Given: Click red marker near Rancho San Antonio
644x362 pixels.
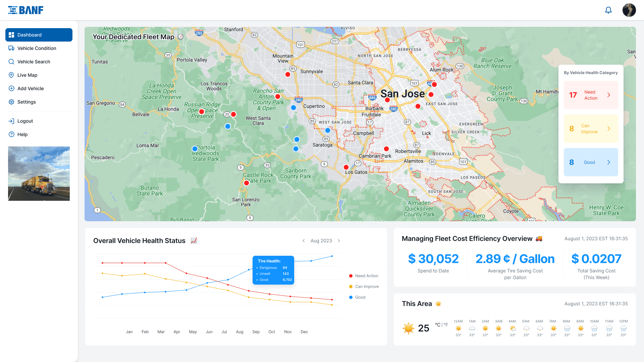Looking at the screenshot, I should pyautogui.click(x=278, y=97).
